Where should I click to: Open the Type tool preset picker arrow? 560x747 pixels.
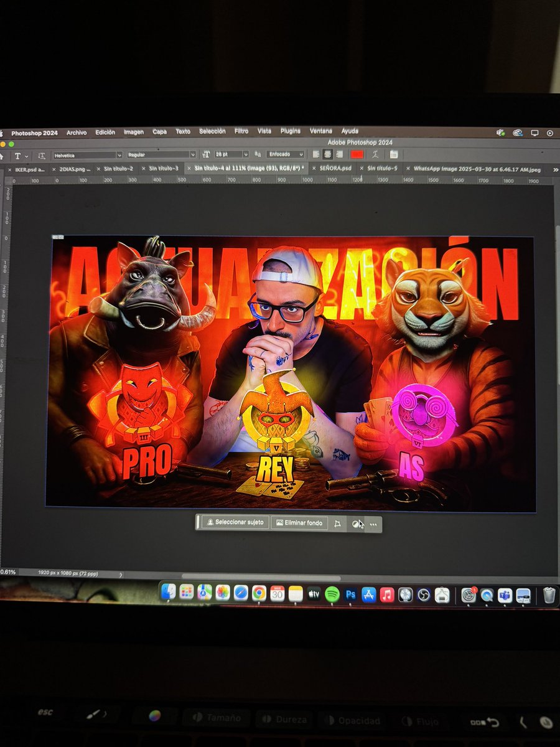point(26,156)
